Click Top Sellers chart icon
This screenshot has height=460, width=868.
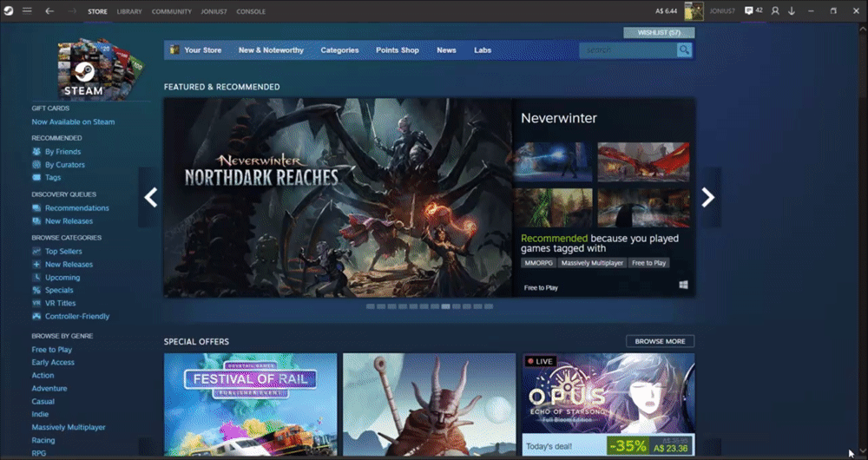coord(36,252)
